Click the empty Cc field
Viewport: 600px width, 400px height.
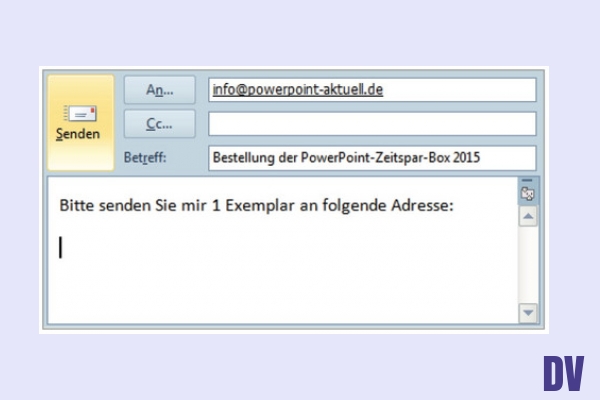coord(372,123)
